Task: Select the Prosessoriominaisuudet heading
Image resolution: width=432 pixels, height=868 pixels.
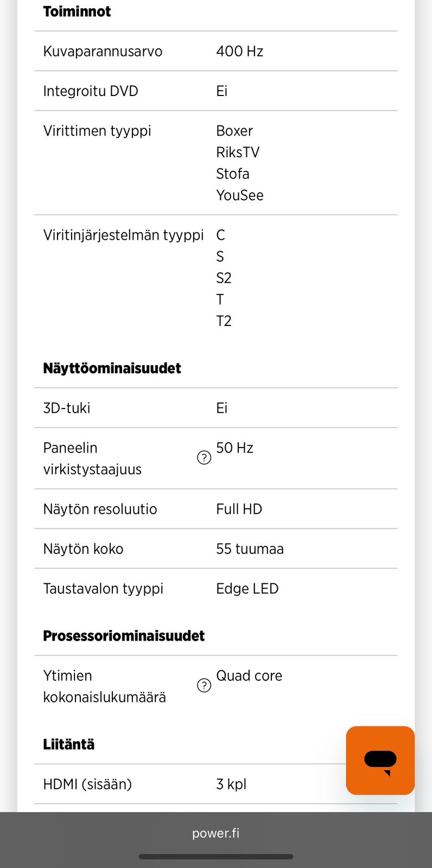Action: [124, 636]
